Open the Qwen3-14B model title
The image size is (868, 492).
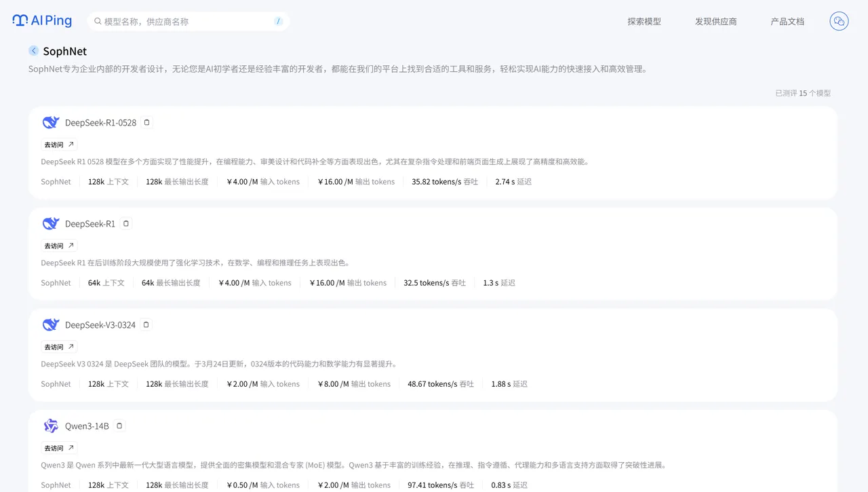pos(87,426)
